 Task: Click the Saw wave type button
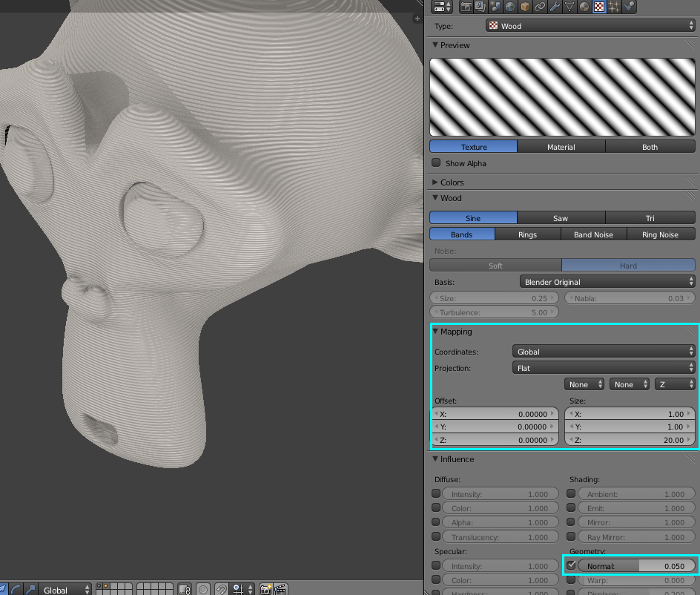point(561,217)
